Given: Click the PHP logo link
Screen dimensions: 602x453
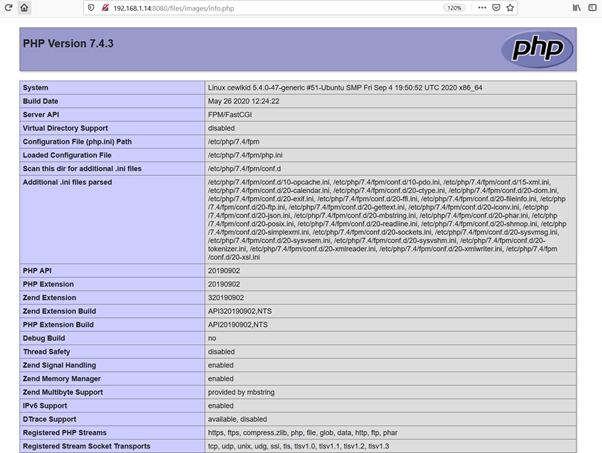Looking at the screenshot, I should (x=536, y=49).
